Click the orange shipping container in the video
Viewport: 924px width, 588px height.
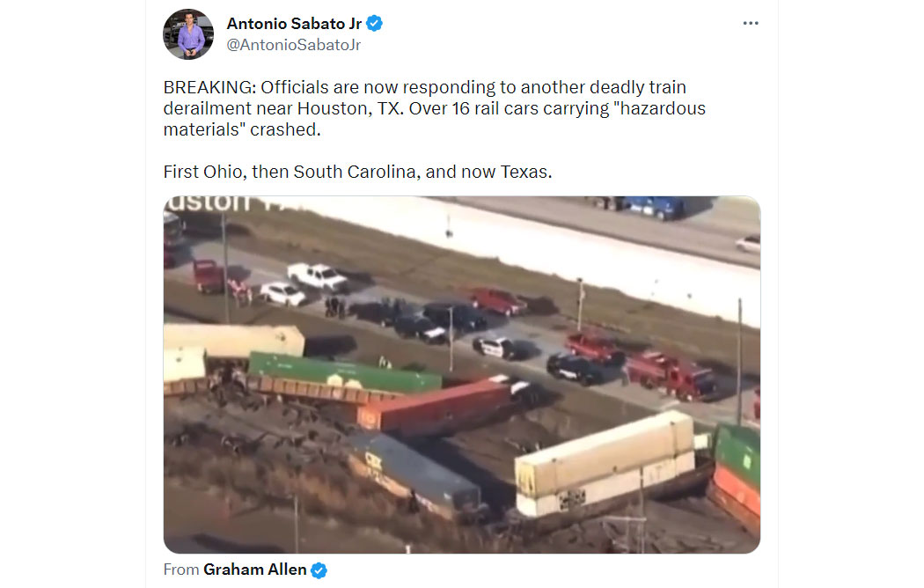[x=435, y=408]
